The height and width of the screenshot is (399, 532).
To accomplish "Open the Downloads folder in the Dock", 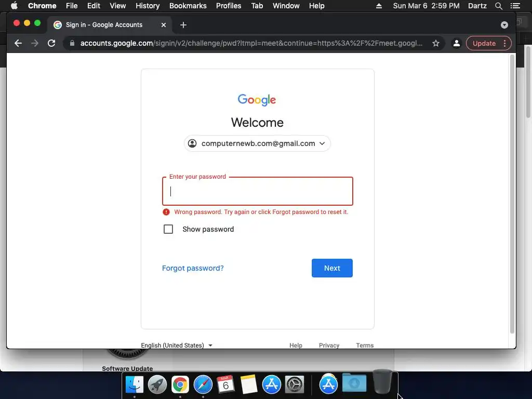I will [x=354, y=383].
